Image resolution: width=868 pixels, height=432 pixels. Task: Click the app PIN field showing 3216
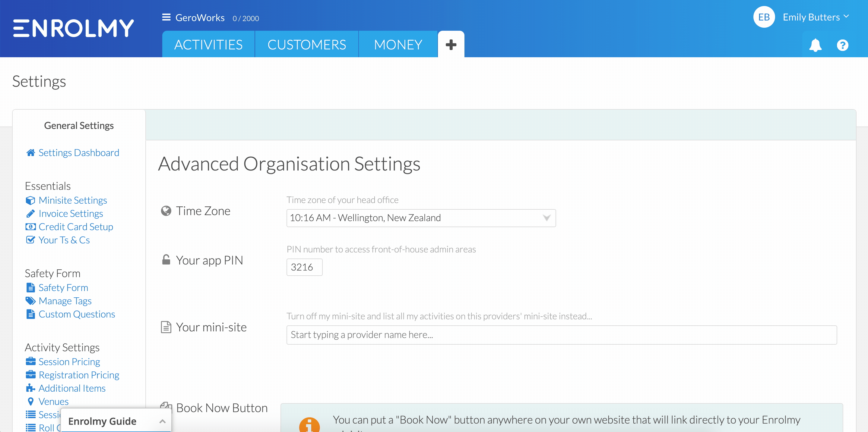pos(304,267)
